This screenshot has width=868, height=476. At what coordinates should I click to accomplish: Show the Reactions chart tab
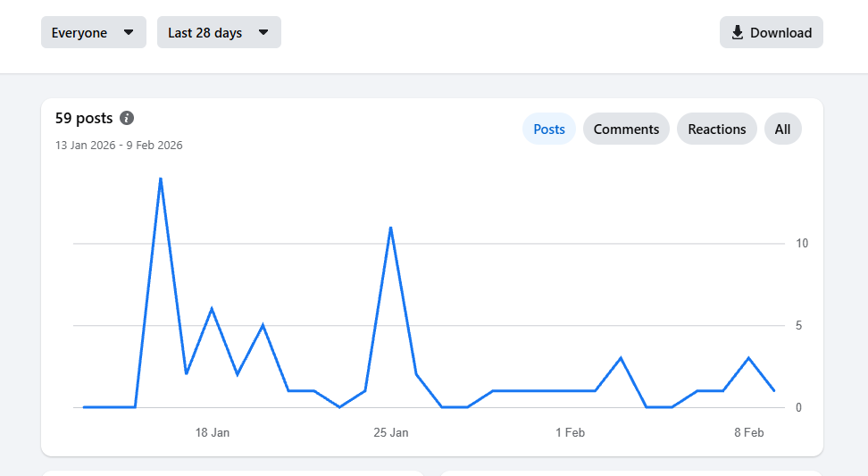click(716, 129)
